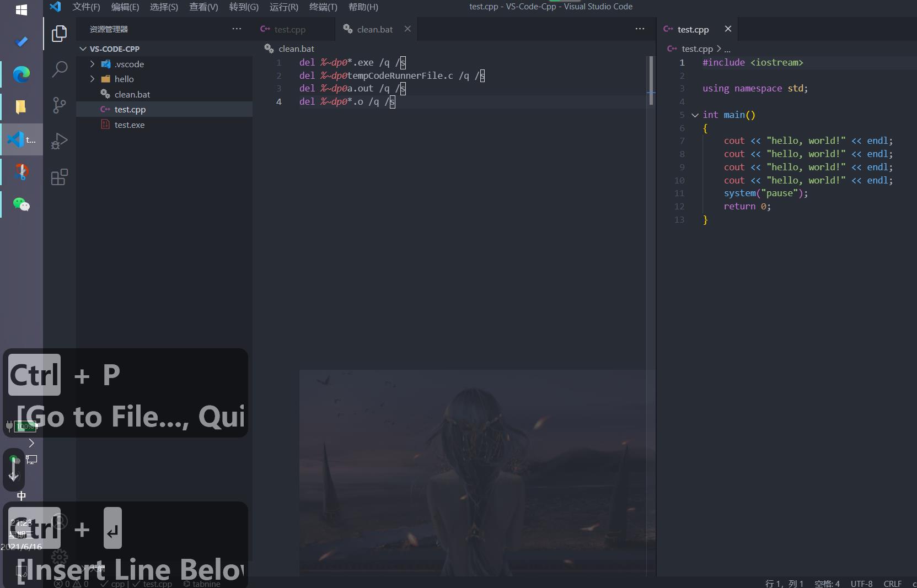Open Run and Debug view
917x588 pixels.
(59, 141)
